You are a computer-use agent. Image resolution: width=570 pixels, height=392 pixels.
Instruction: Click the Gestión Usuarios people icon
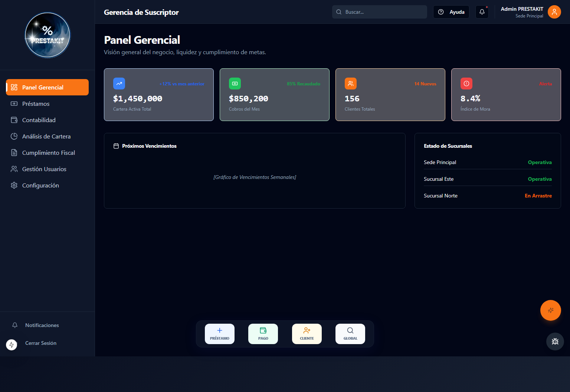[x=14, y=169]
